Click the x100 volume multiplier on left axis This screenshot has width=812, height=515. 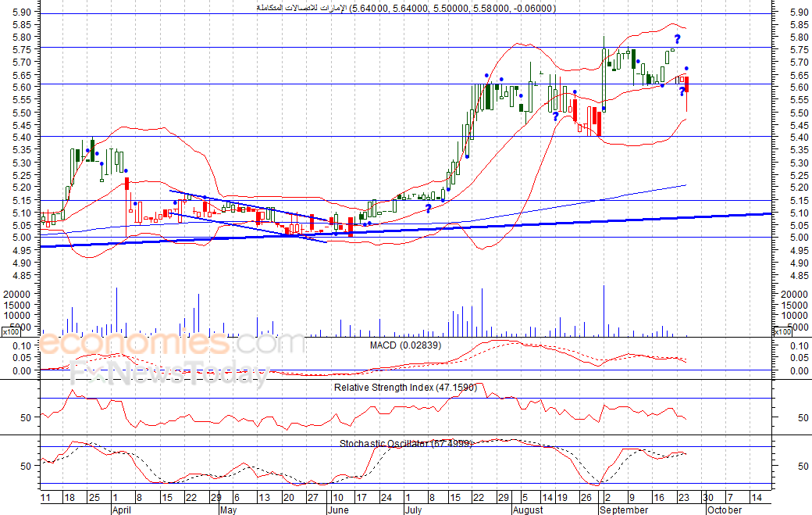pyautogui.click(x=11, y=331)
